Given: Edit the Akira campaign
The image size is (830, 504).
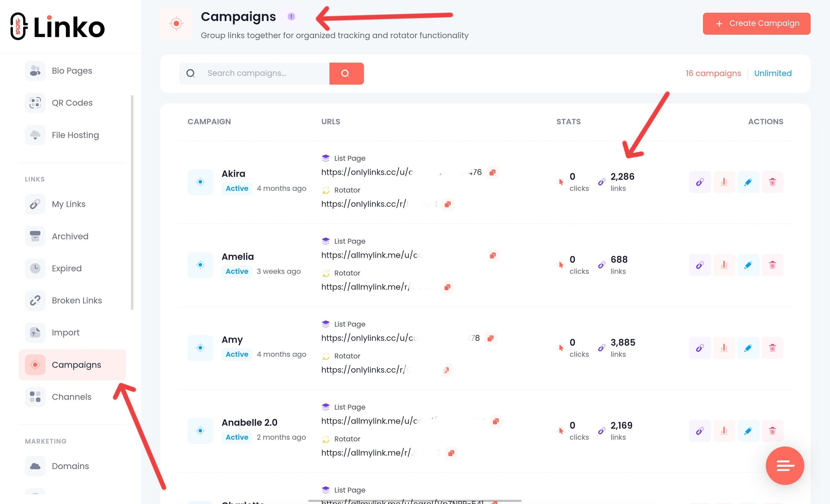Looking at the screenshot, I should (x=748, y=182).
